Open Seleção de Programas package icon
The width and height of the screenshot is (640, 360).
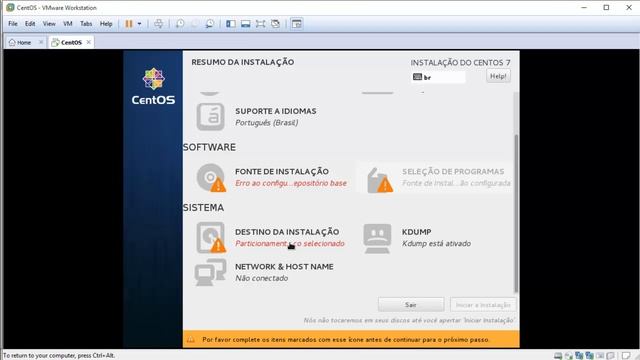[x=380, y=179]
